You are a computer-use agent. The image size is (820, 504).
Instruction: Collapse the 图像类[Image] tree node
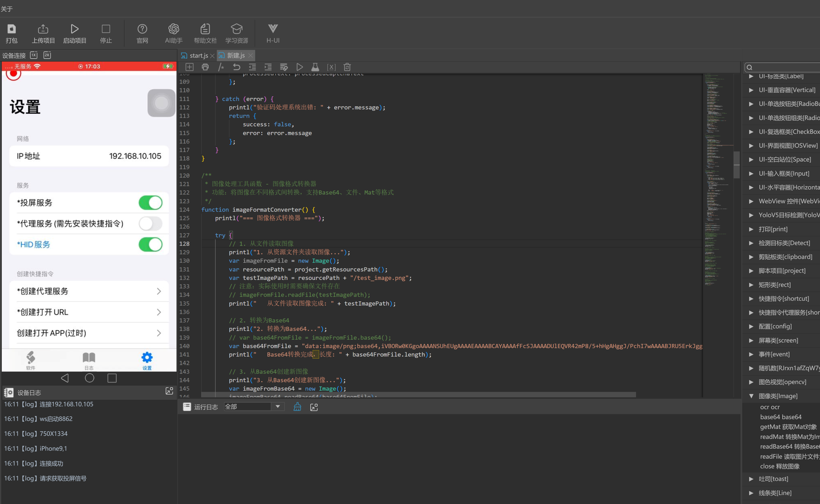point(751,396)
